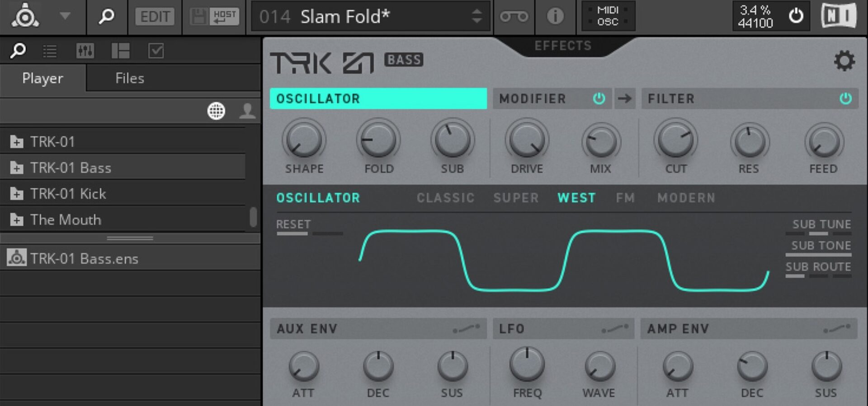Viewport: 868px width, 406px height.
Task: Click the MIDI OSC indicator
Action: tap(608, 16)
